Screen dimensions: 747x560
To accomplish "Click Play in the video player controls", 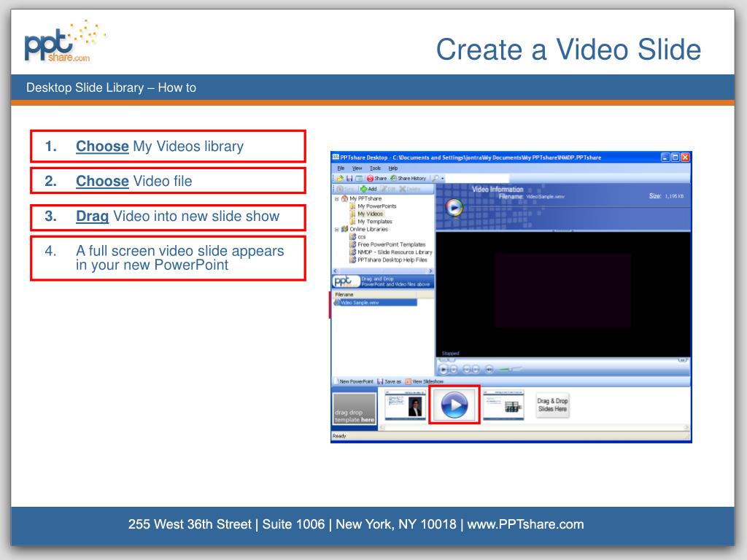I will click(443, 369).
